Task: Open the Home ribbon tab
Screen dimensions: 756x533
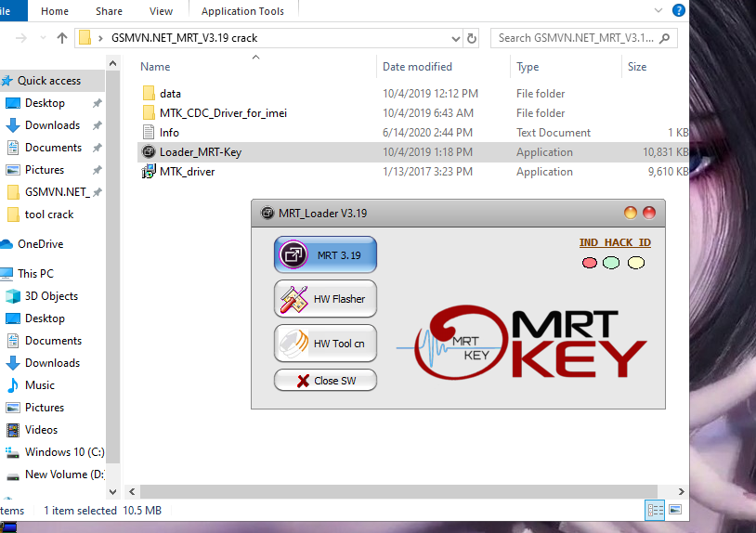Action: 55,11
